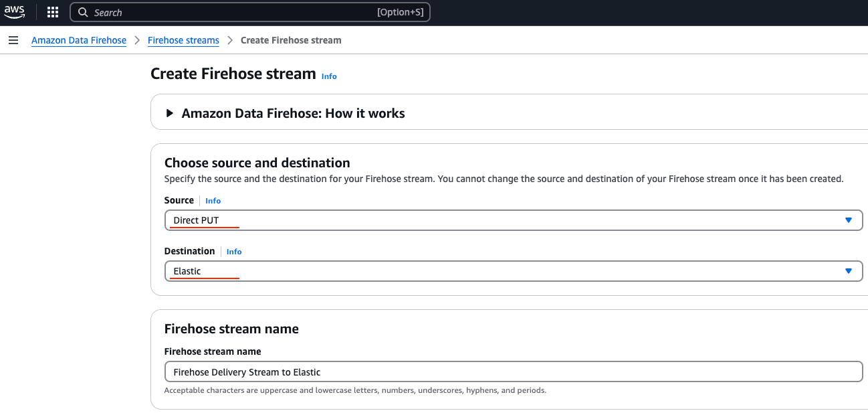Click Create Firehose stream breadcrumb text
The height and width of the screenshot is (419, 868).
(x=291, y=40)
